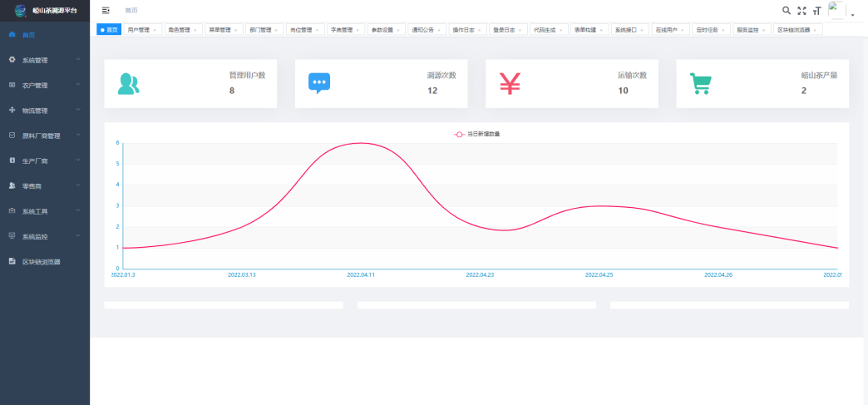The width and height of the screenshot is (868, 405).
Task: Click the 运输次数 yen icon
Action: pos(510,83)
